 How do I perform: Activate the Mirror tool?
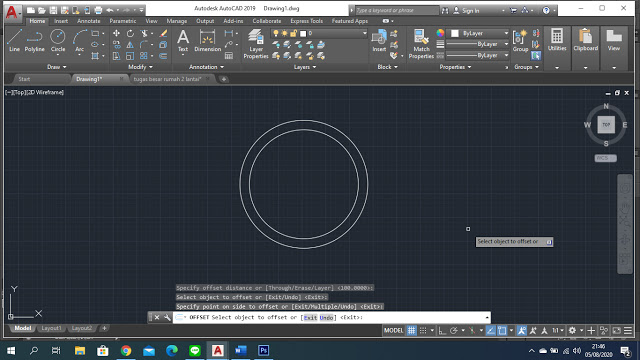(x=130, y=44)
